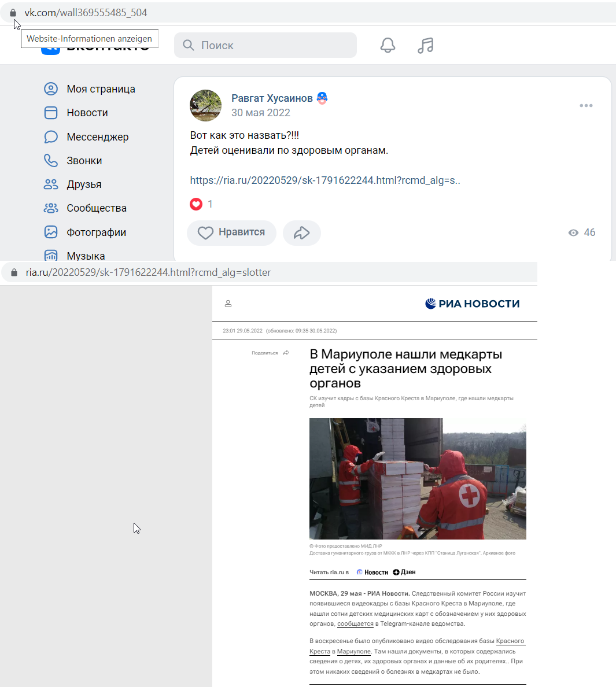616x687 pixels.
Task: Click the Звонки phone icon
Action: (51, 160)
